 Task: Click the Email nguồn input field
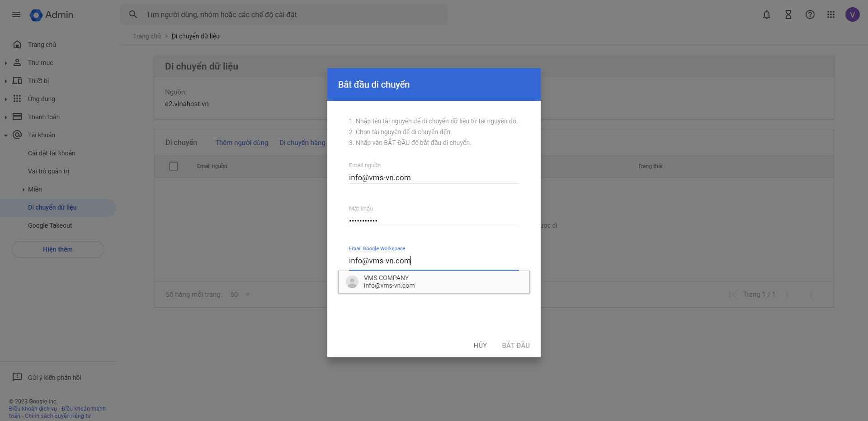click(433, 178)
